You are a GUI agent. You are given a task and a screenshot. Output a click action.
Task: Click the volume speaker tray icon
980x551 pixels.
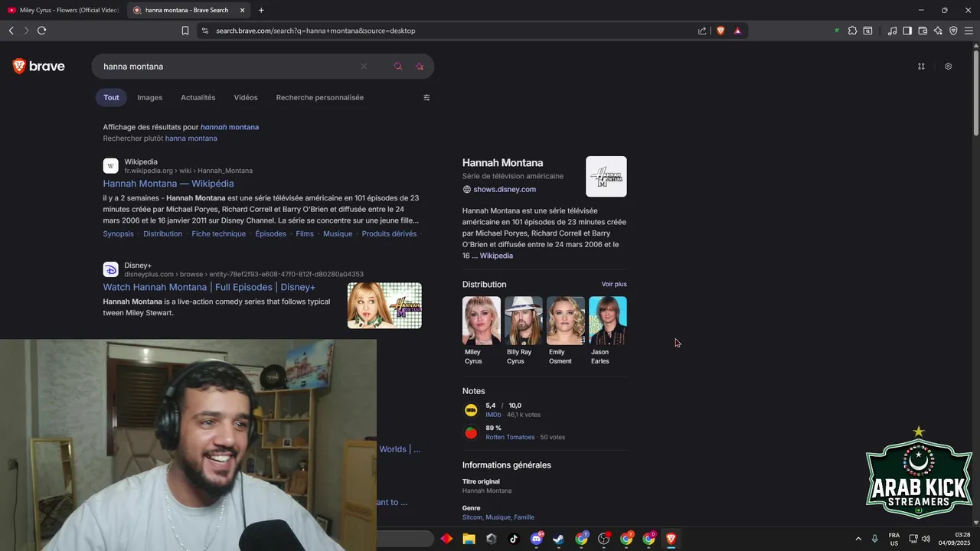coord(926,539)
